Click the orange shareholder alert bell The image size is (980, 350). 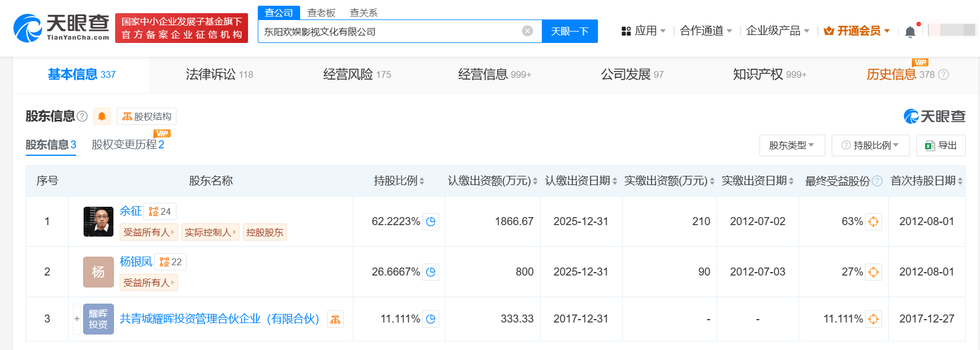102,116
